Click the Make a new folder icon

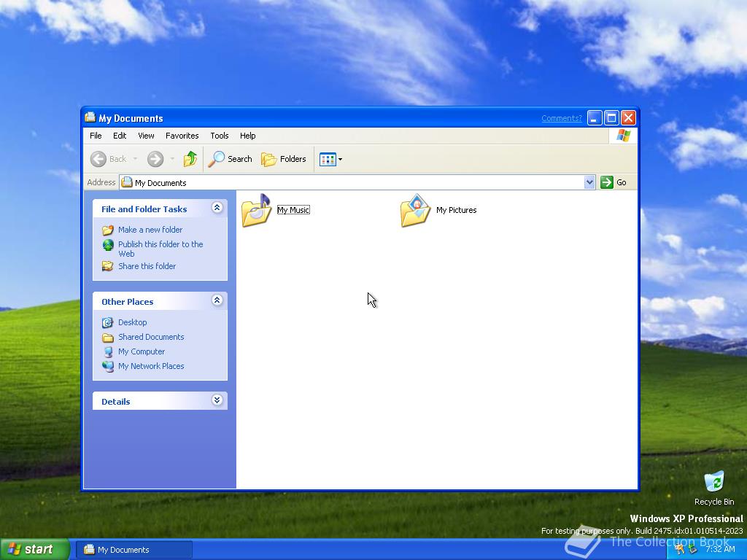[x=108, y=230]
